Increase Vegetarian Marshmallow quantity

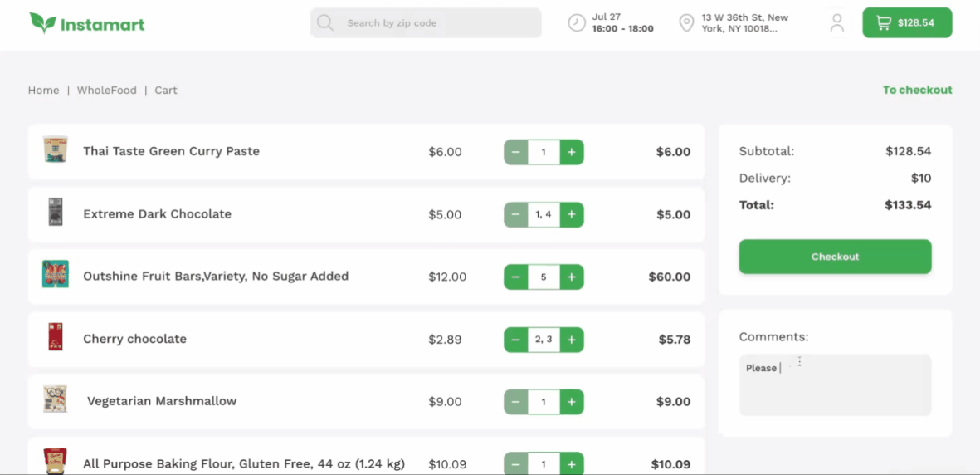coord(572,402)
